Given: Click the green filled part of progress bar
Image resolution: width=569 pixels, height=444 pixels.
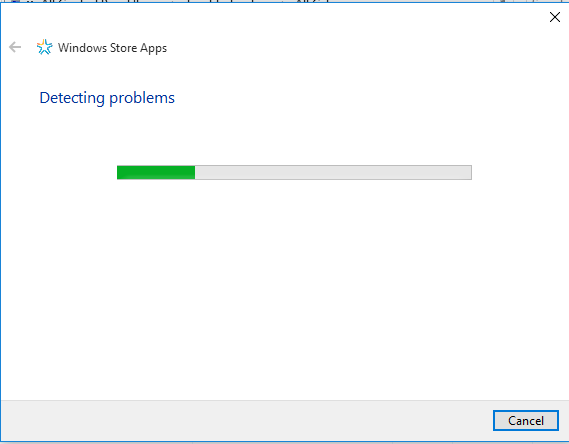Looking at the screenshot, I should point(156,172).
